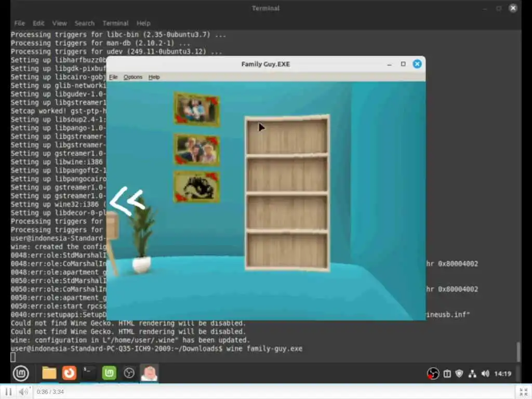532x399 pixels.
Task: Switch to the Terminal taskbar icon
Action: pyautogui.click(x=89, y=373)
